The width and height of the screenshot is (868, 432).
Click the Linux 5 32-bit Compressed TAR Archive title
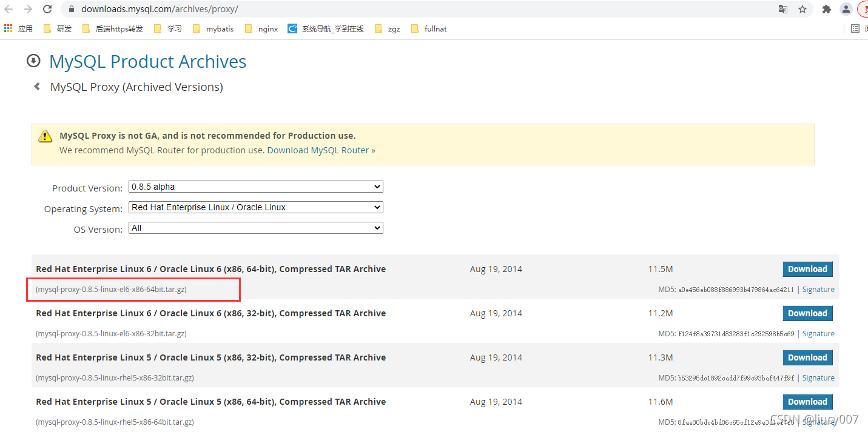point(211,357)
